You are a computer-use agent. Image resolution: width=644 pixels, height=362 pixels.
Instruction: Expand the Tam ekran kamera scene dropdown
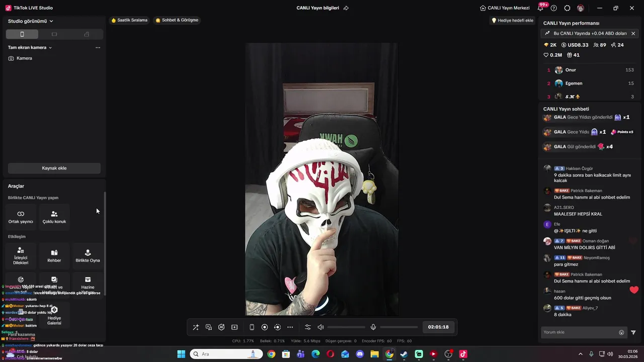30,47
